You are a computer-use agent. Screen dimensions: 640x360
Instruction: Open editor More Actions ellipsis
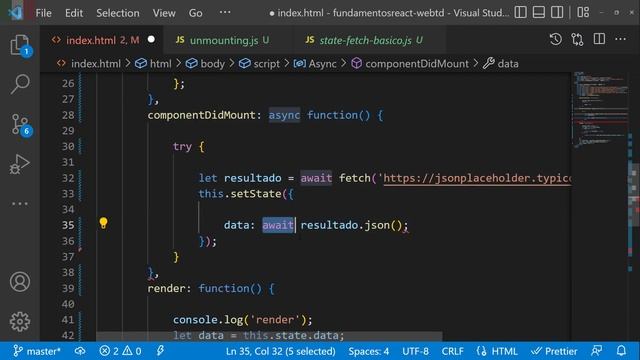pos(620,40)
